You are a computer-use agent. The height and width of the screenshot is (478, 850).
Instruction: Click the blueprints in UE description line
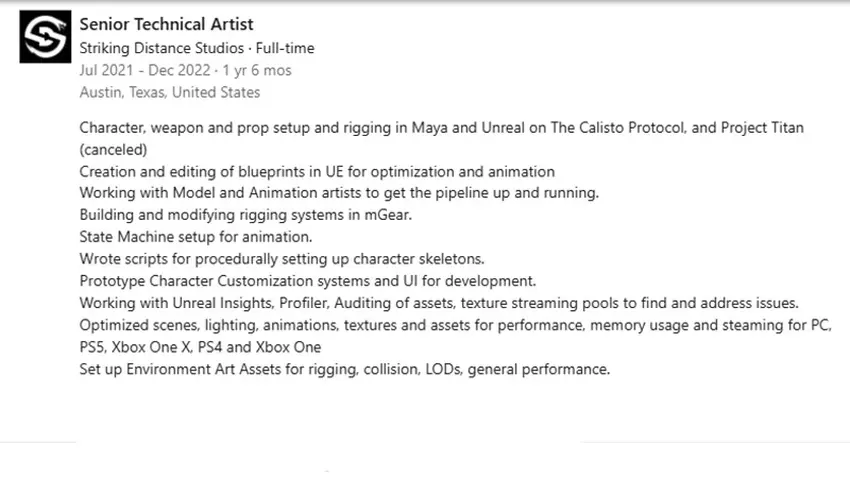pos(316,172)
